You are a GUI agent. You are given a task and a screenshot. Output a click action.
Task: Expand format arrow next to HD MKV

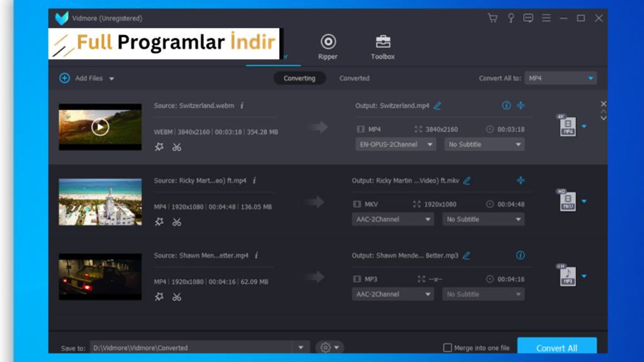584,201
